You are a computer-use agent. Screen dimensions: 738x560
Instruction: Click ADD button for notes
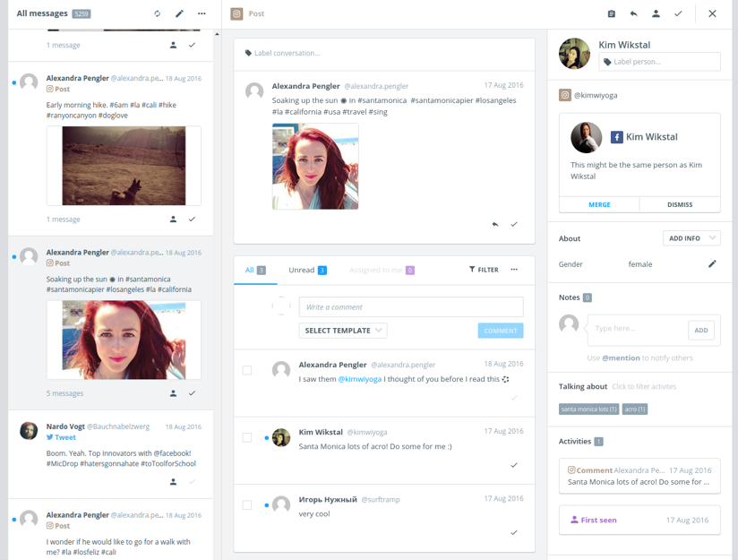pos(700,330)
